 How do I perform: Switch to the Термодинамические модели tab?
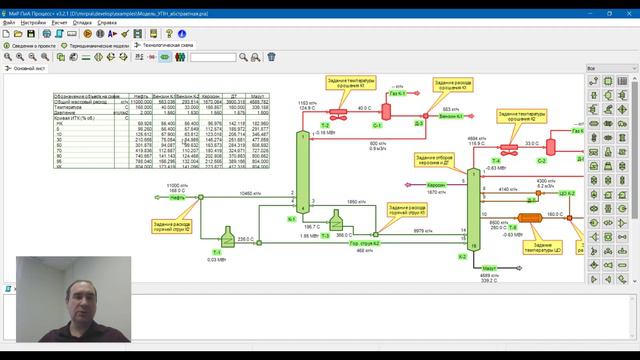95,46
